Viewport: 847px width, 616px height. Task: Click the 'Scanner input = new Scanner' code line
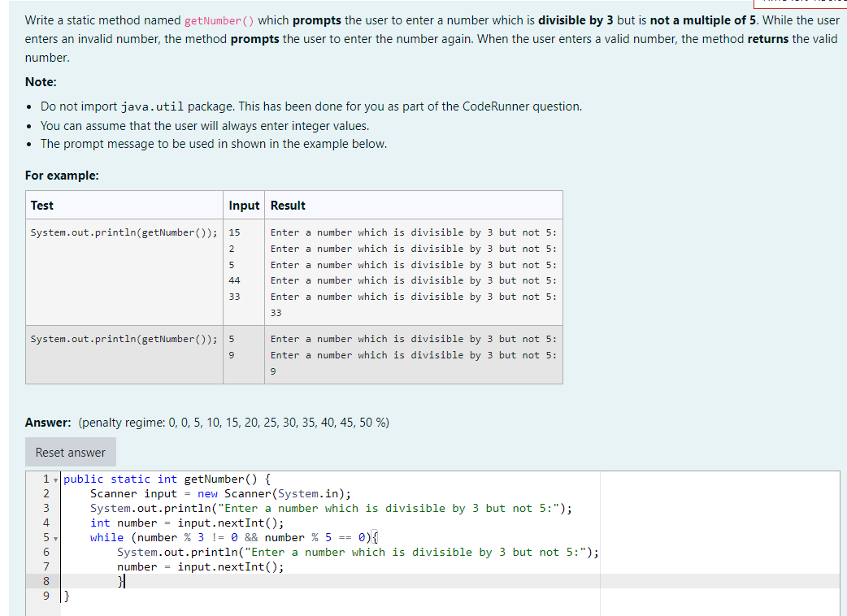pyautogui.click(x=220, y=494)
